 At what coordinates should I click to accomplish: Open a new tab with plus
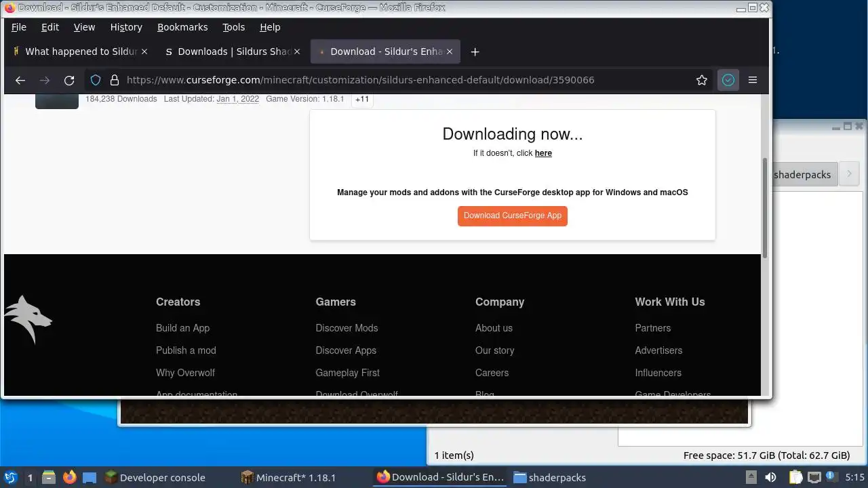point(475,52)
